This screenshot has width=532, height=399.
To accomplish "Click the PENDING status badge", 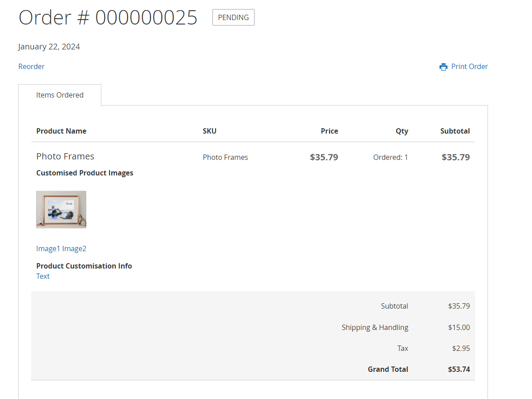I will tap(233, 17).
